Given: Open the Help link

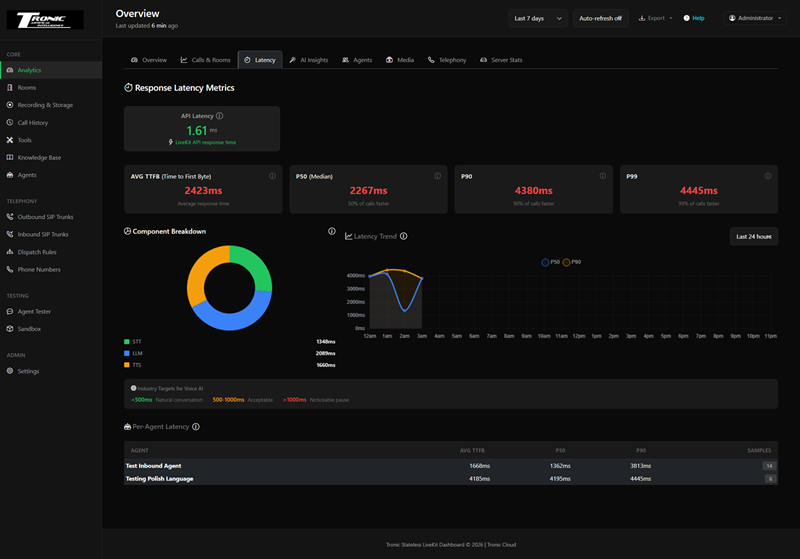Looking at the screenshot, I should (694, 18).
